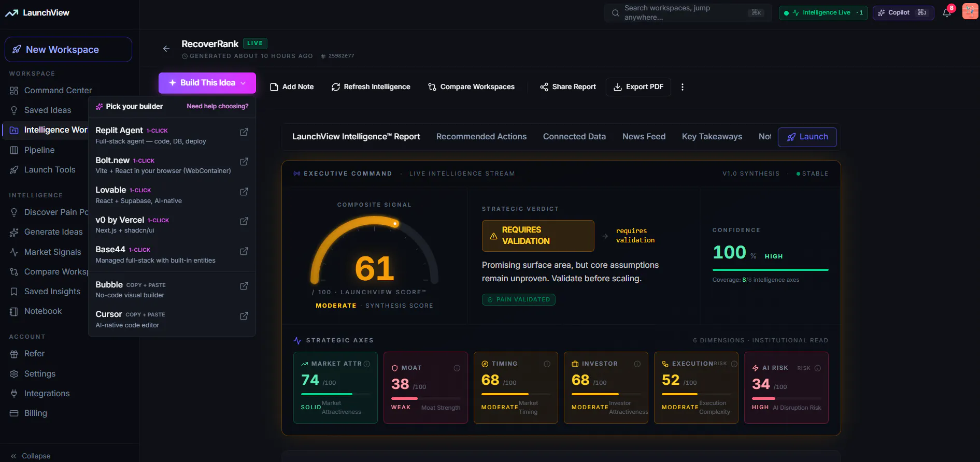Expand the Build This Idea dropdown
980x462 pixels.
tap(207, 83)
